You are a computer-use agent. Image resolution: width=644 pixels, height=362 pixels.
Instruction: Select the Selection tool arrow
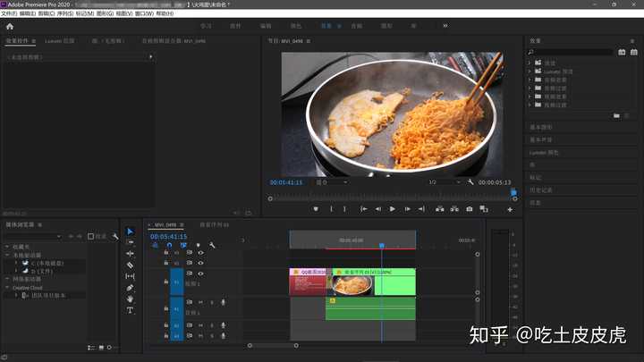131,232
